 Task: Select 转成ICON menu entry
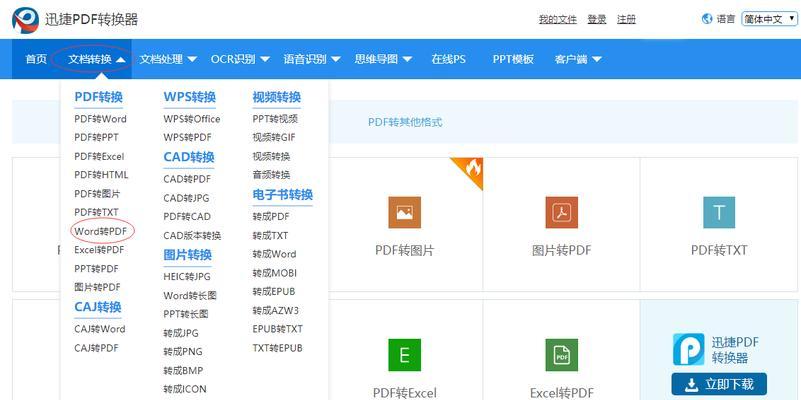pos(185,389)
